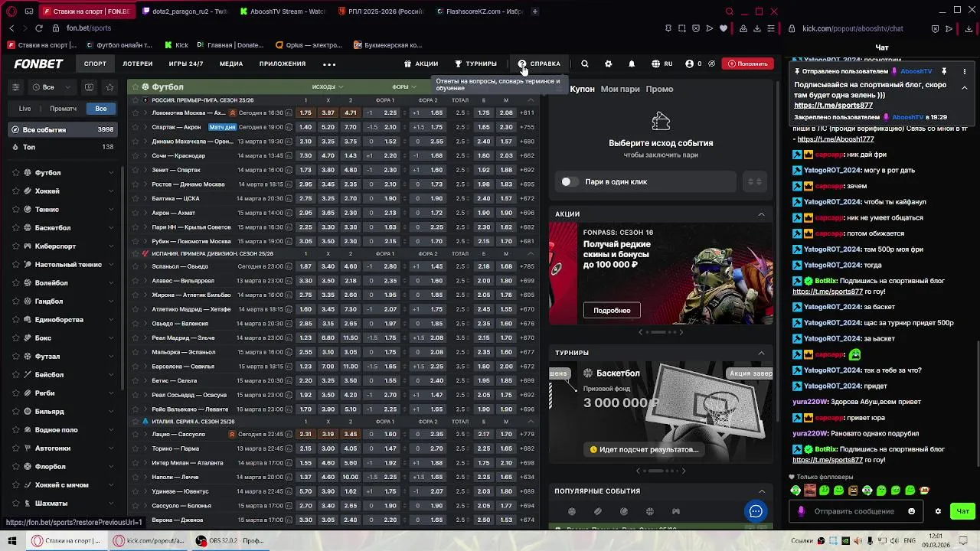Open the Fonbet site search icon

[585, 64]
